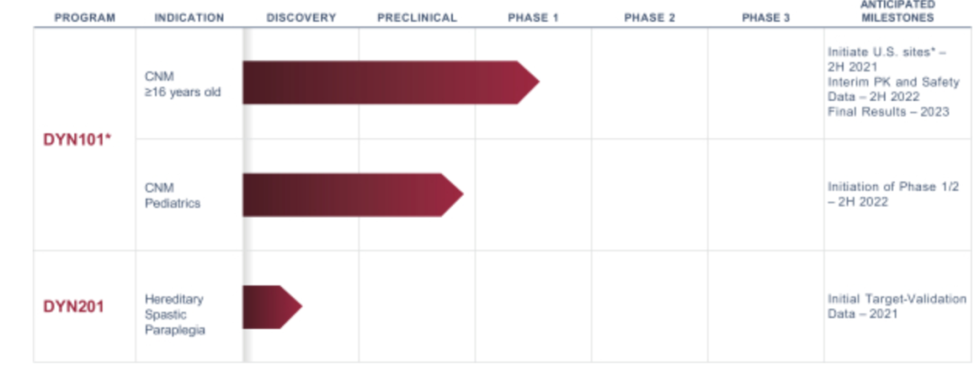Click the PHASE 3 column header
The width and height of the screenshot is (980, 377).
(x=766, y=18)
